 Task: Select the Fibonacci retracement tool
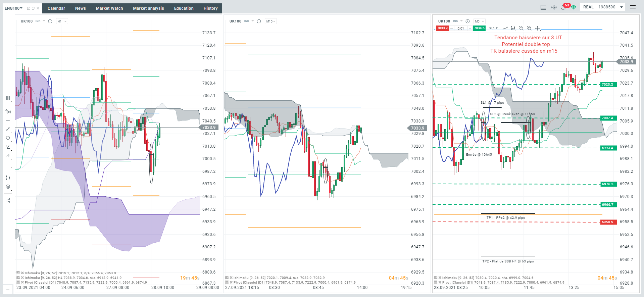click(x=8, y=147)
